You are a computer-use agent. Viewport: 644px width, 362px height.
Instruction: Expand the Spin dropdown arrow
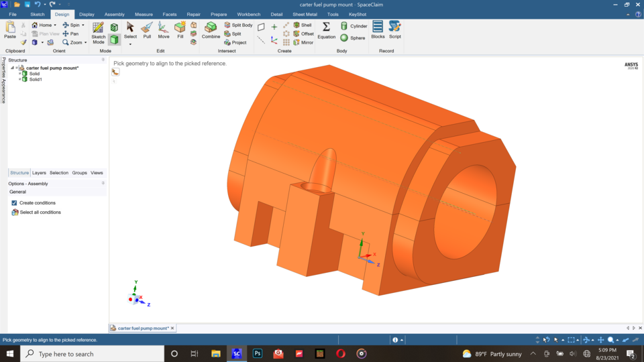pos(83,25)
